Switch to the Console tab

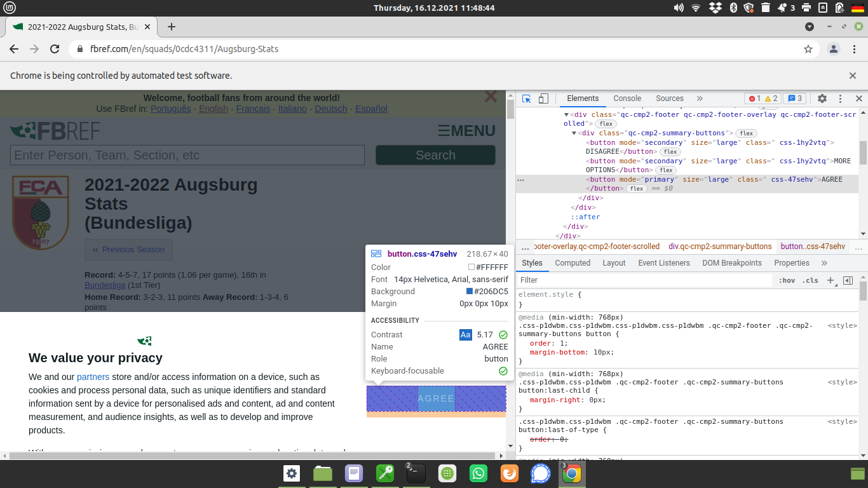coord(627,98)
